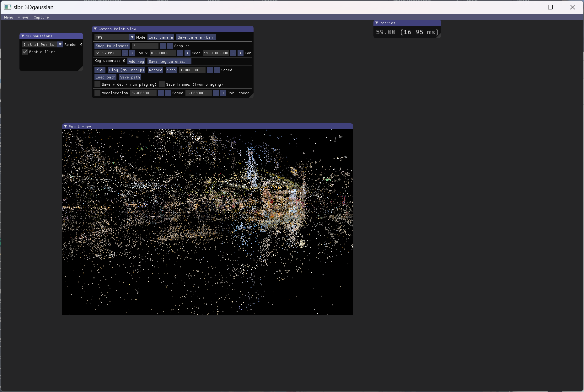The width and height of the screenshot is (584, 392).
Task: Collapse the 3D Gaussians panel
Action: click(22, 36)
